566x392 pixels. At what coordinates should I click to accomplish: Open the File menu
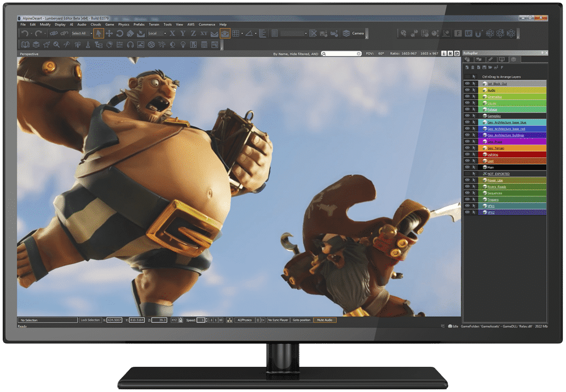point(23,25)
